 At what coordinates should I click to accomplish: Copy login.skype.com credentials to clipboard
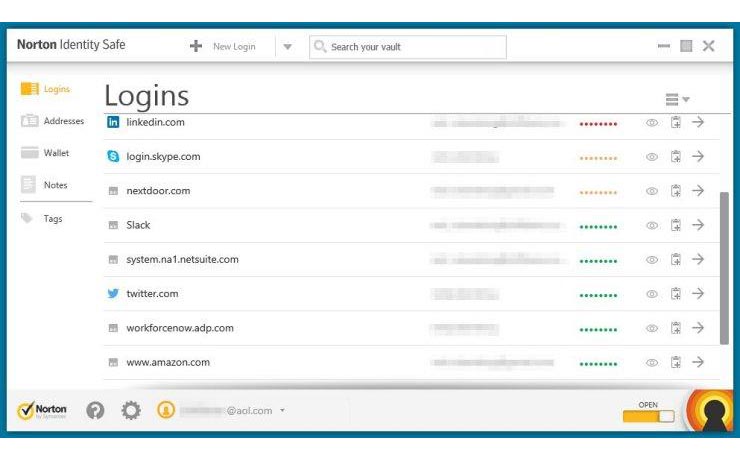[676, 156]
